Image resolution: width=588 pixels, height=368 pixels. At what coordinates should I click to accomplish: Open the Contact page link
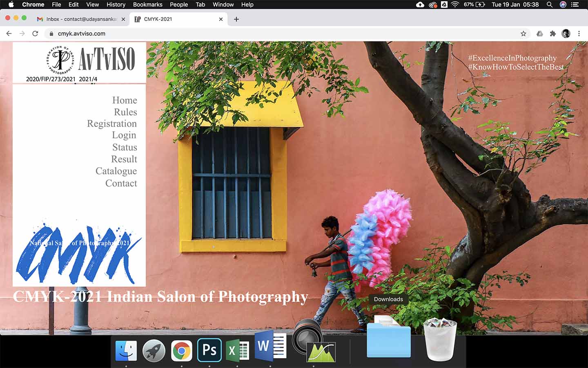121,183
